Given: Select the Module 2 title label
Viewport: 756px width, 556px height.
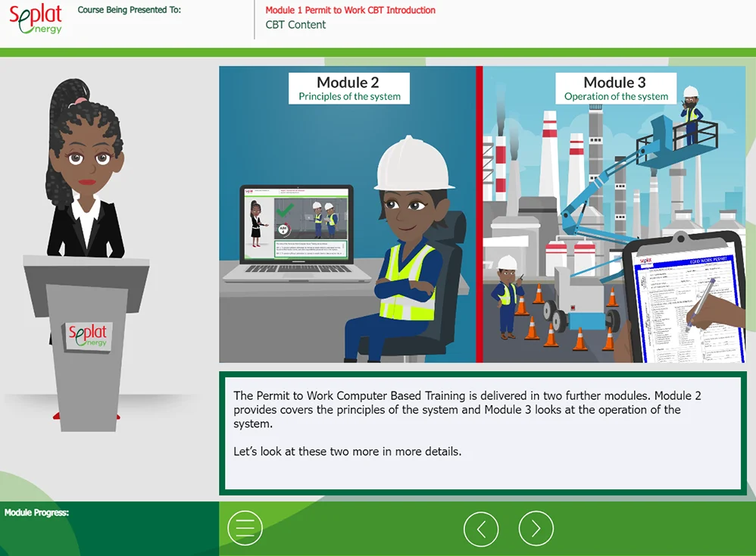Looking at the screenshot, I should 348,83.
